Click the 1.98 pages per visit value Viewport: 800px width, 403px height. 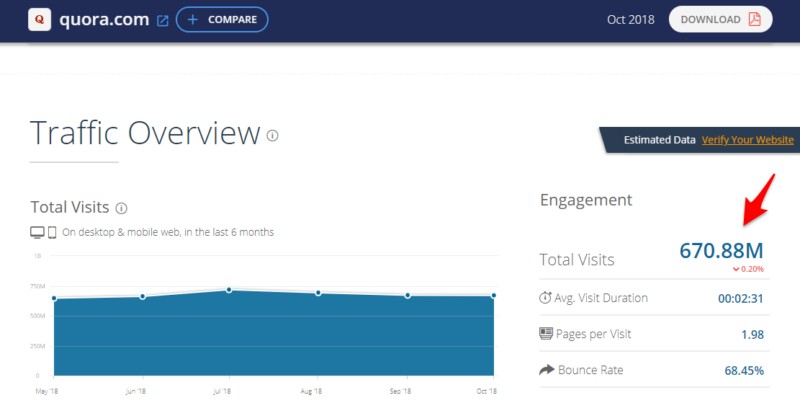pos(753,335)
